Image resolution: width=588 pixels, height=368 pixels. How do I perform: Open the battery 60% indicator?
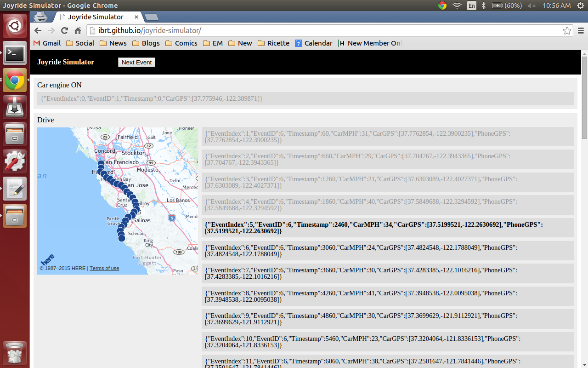click(x=507, y=6)
